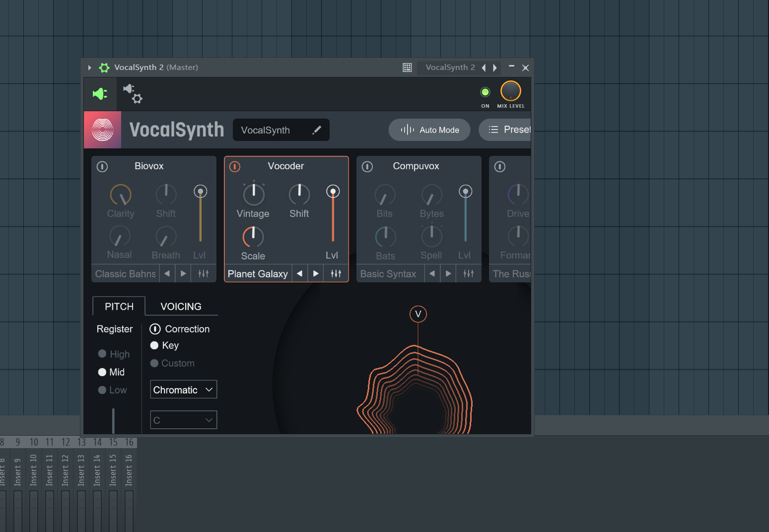Click the green plugin power icon
The width and height of the screenshot is (769, 532).
click(x=100, y=93)
